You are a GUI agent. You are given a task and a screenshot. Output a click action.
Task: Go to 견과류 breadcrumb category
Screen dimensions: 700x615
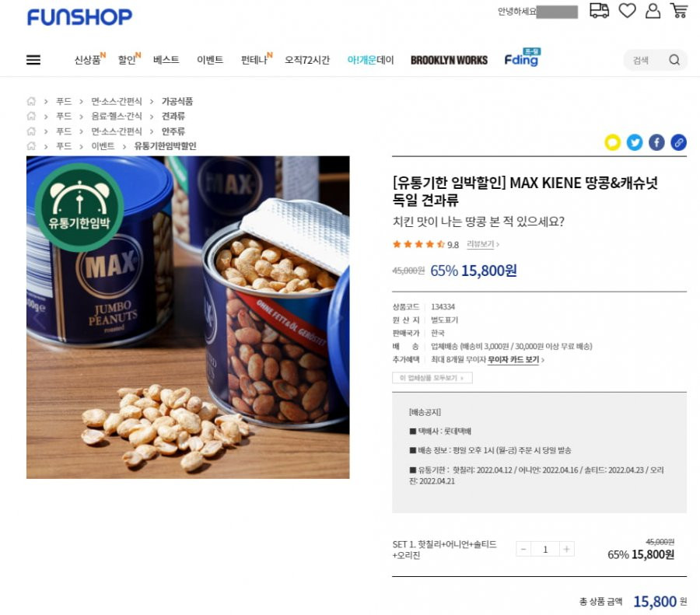pos(173,116)
